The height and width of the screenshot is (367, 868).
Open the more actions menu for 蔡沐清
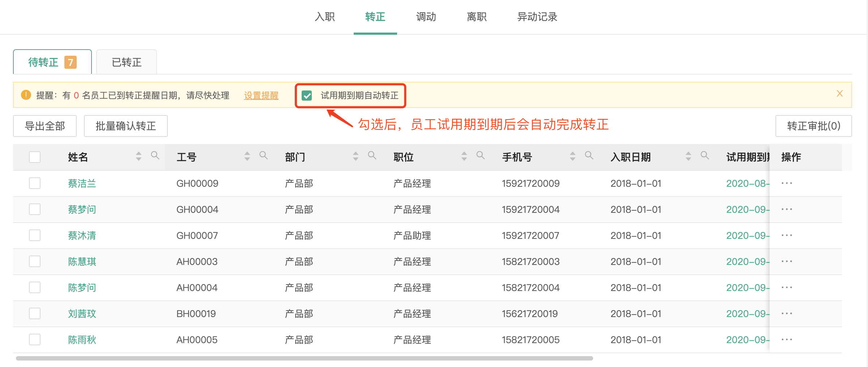pyautogui.click(x=787, y=235)
